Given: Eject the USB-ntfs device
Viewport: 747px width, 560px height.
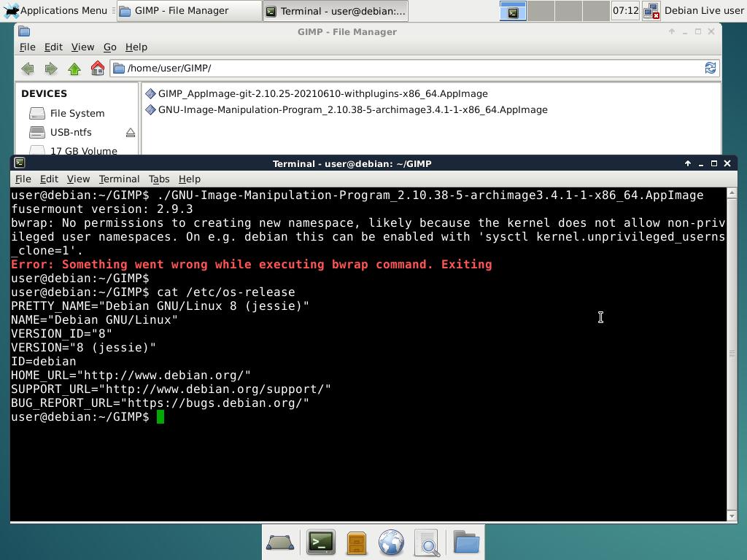Looking at the screenshot, I should point(131,133).
